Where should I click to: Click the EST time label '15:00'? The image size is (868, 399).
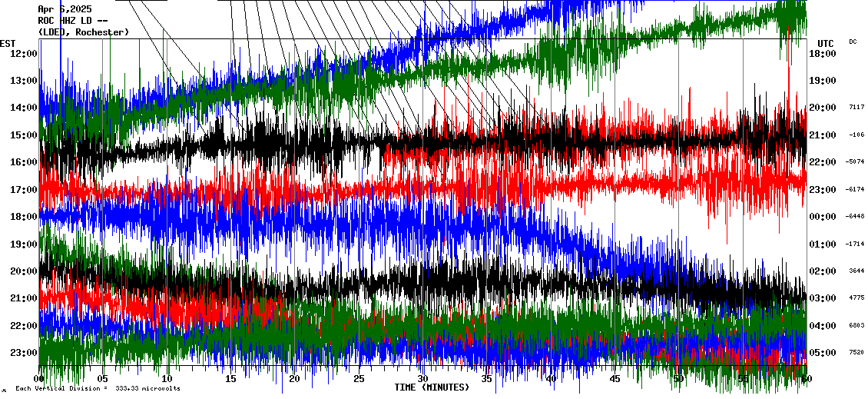coord(23,135)
